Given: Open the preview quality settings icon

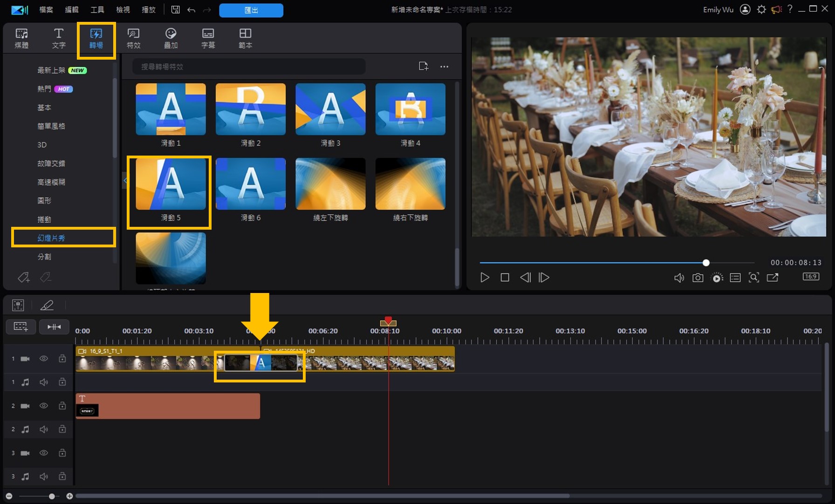Looking at the screenshot, I should point(717,278).
